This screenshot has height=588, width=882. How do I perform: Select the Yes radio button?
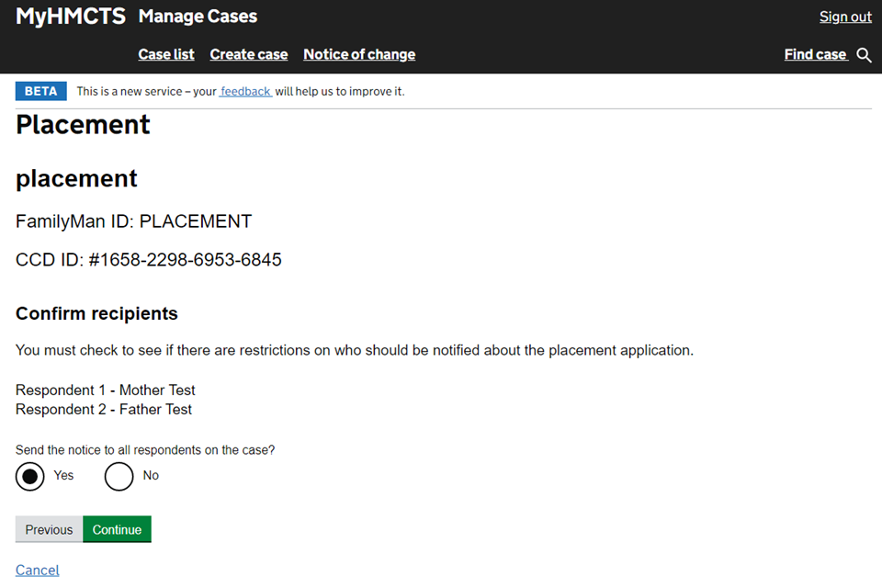[30, 476]
